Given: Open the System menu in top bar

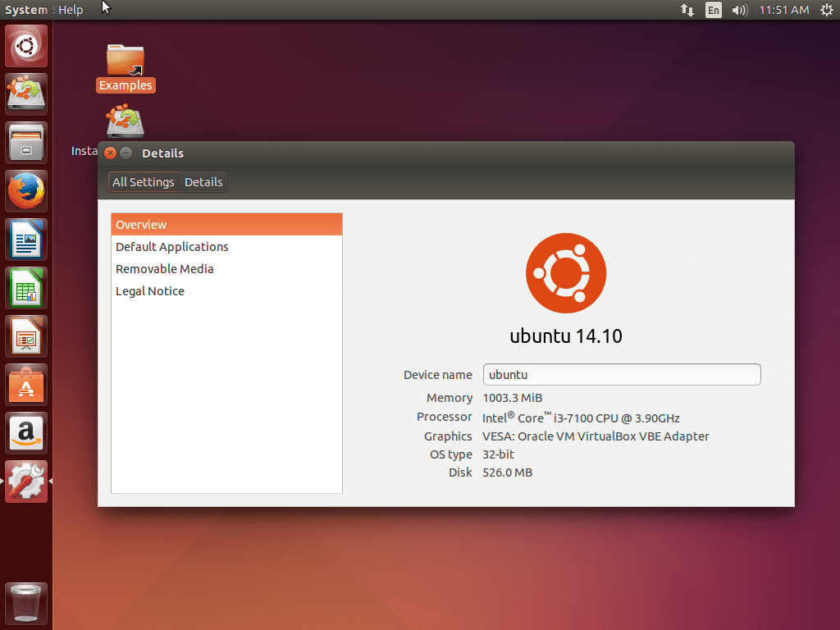Looking at the screenshot, I should [25, 10].
